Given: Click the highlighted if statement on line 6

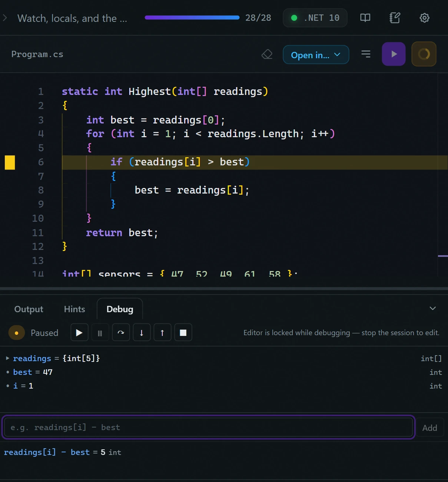Looking at the screenshot, I should [180, 162].
